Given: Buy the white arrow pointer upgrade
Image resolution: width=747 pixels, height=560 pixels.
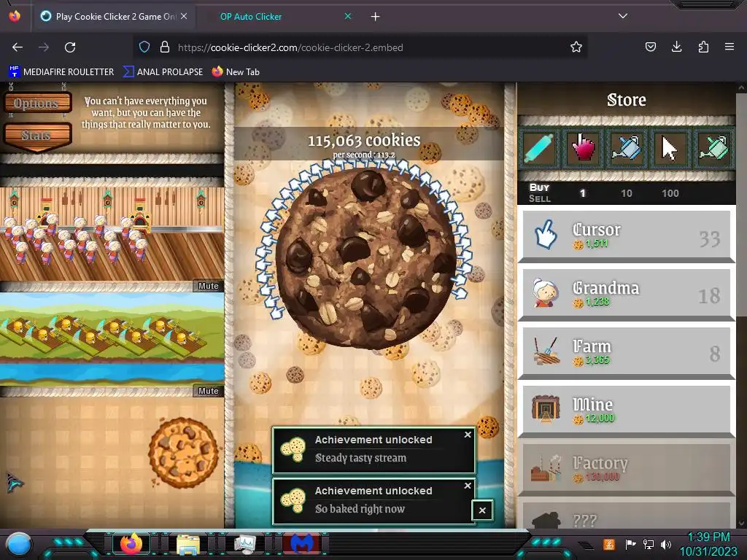Looking at the screenshot, I should click(670, 149).
